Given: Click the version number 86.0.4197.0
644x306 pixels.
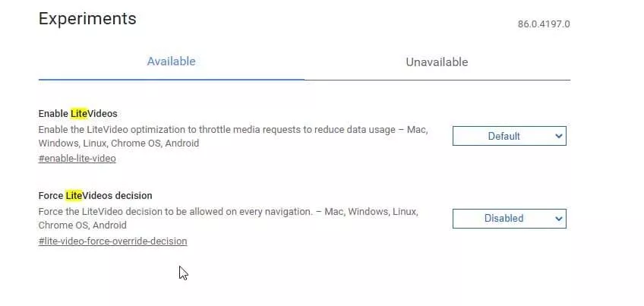Looking at the screenshot, I should (x=544, y=24).
